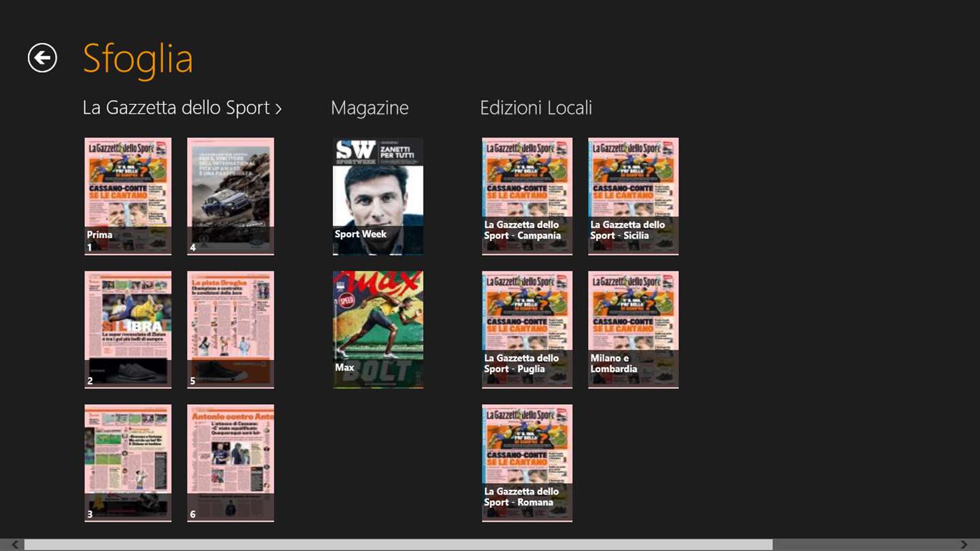Screen dimensions: 980x551
Task: Click the Sfoglia page title
Action: click(x=138, y=59)
